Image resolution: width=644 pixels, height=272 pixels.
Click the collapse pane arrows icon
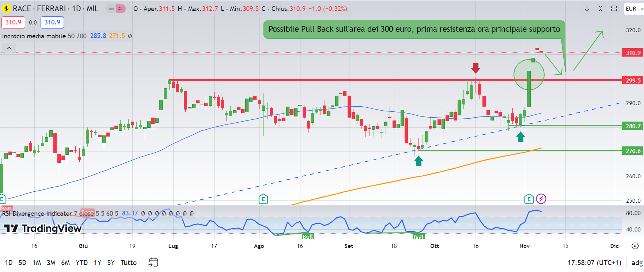point(601,8)
